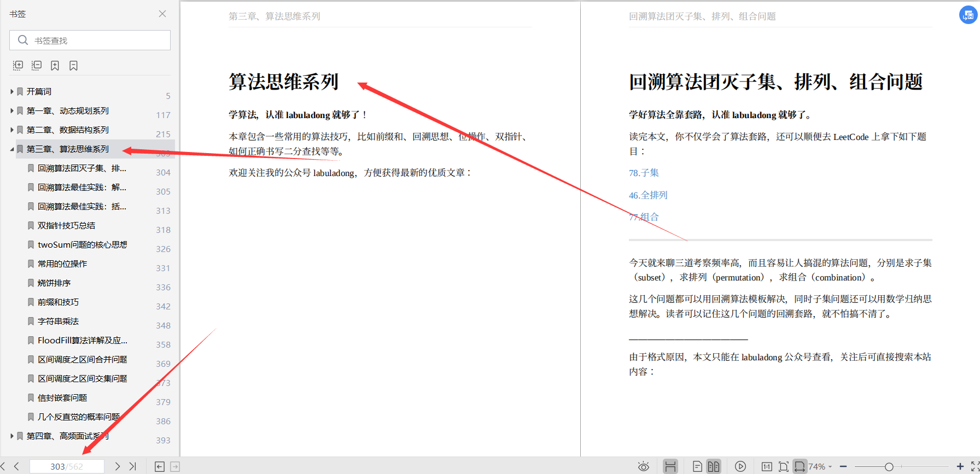Open the 78.子集 LeetCode link
This screenshot has width=980, height=474.
point(644,173)
